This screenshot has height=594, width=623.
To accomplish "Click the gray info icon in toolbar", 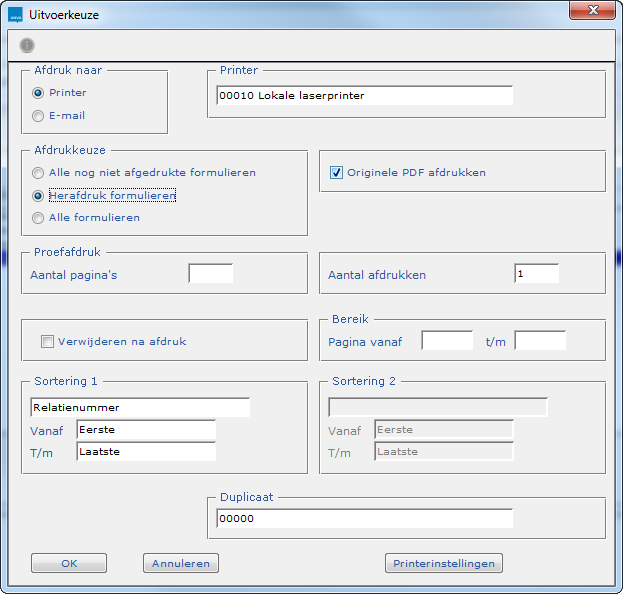I will [27, 45].
